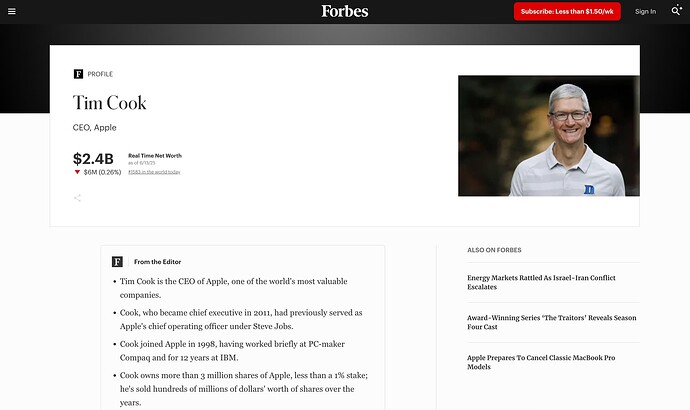Open Apple Prepares To Cancel MacBook Pro article
Image resolution: width=690 pixels, height=410 pixels.
tap(541, 362)
